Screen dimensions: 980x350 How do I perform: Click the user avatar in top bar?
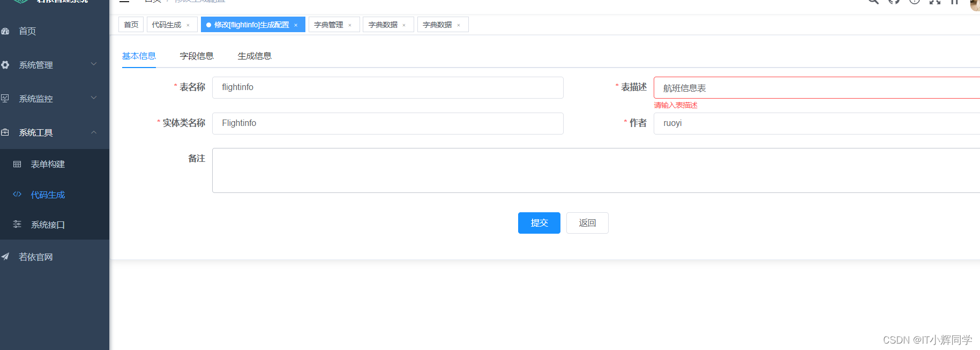[x=975, y=4]
